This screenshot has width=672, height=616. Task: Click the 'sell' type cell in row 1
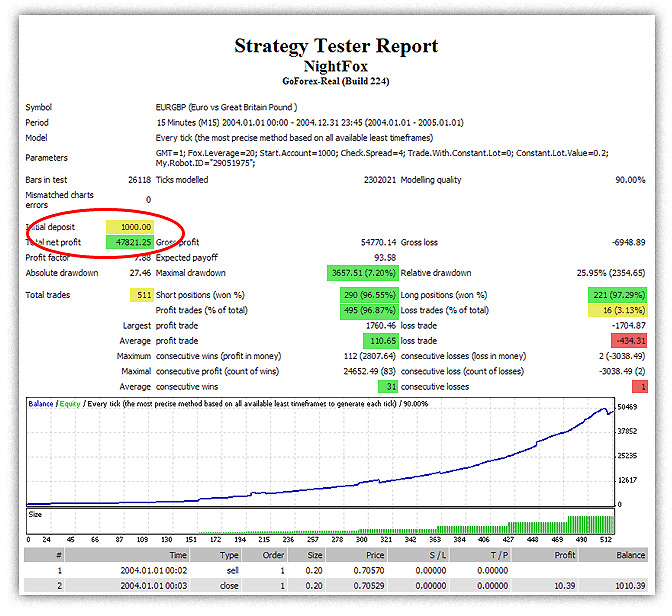[x=233, y=571]
